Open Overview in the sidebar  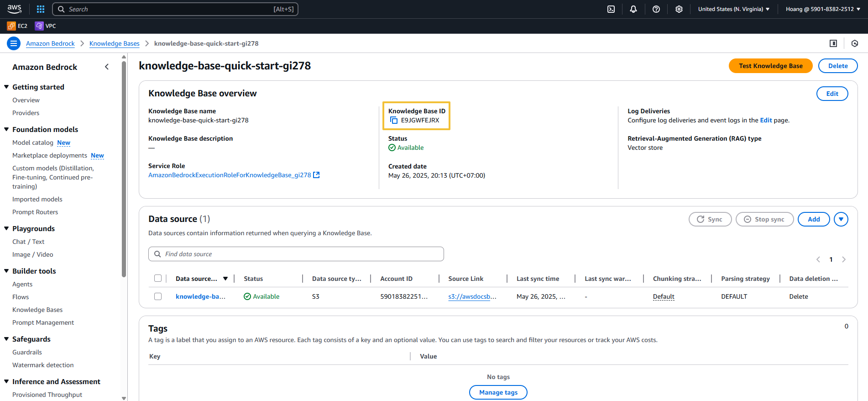[x=26, y=100]
